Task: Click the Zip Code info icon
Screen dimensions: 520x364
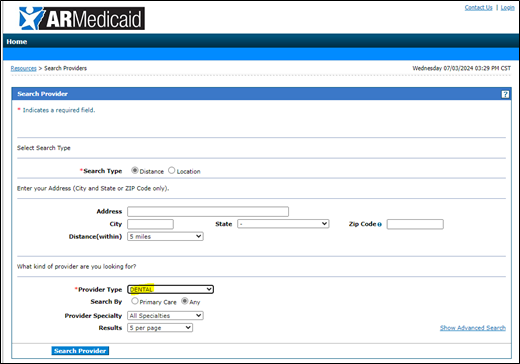Action: tap(379, 224)
